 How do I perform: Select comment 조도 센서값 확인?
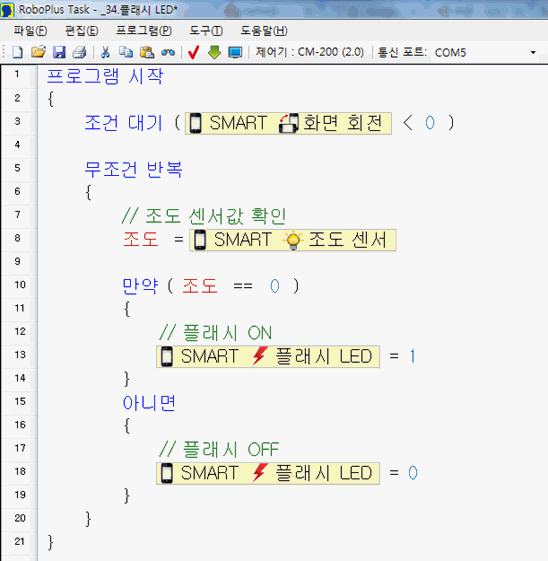point(204,216)
